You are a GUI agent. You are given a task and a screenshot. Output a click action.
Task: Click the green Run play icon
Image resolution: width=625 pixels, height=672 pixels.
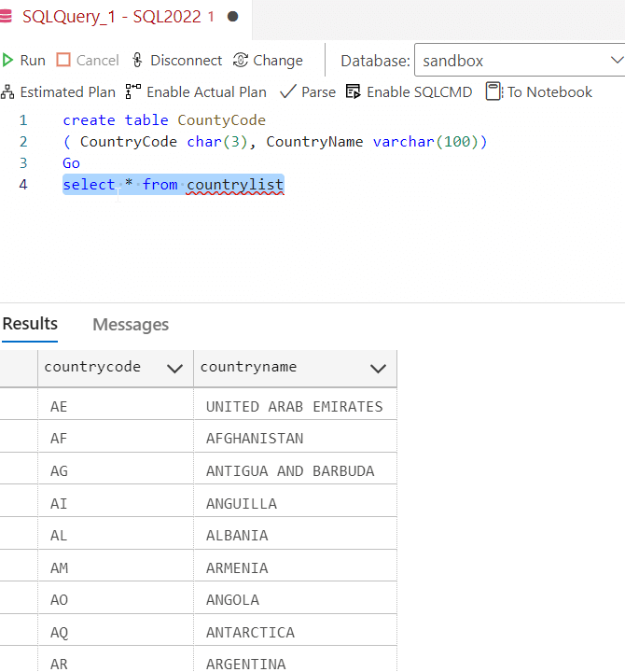pyautogui.click(x=7, y=61)
